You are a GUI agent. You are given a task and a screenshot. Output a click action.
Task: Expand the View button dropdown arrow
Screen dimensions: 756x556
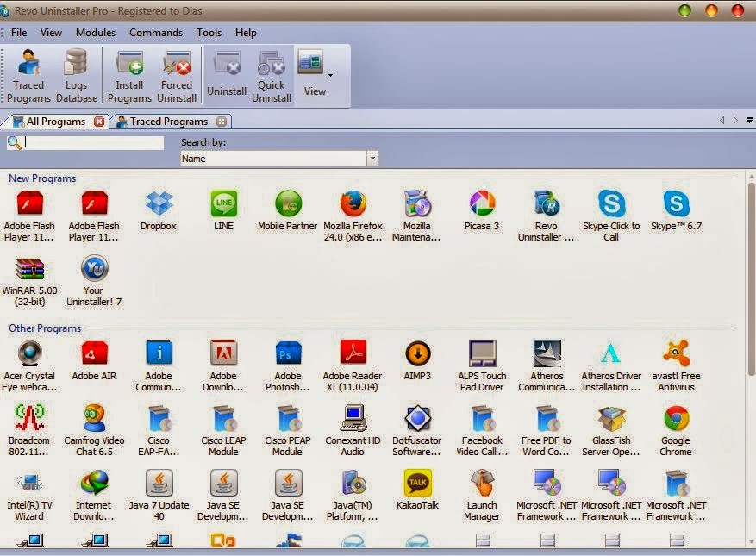pos(331,75)
